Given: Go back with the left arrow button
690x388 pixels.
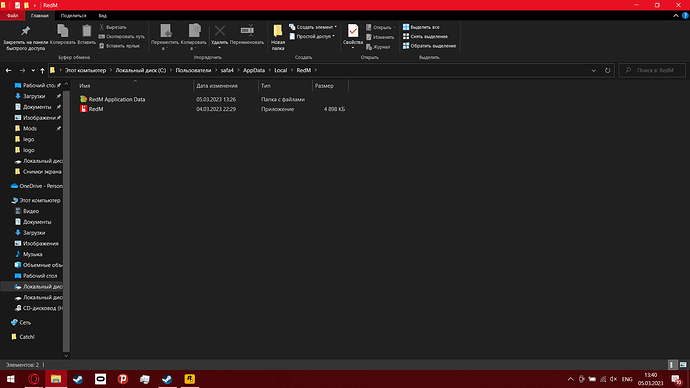Looking at the screenshot, I should [x=8, y=70].
